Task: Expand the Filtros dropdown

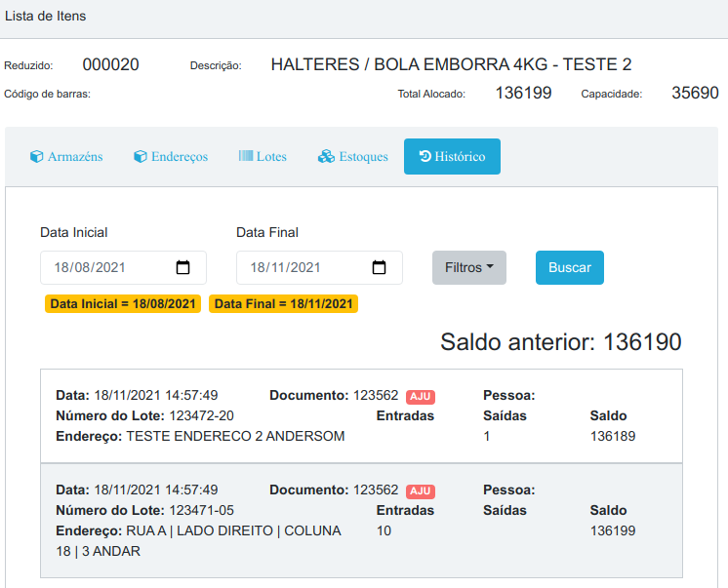Action: [x=469, y=268]
